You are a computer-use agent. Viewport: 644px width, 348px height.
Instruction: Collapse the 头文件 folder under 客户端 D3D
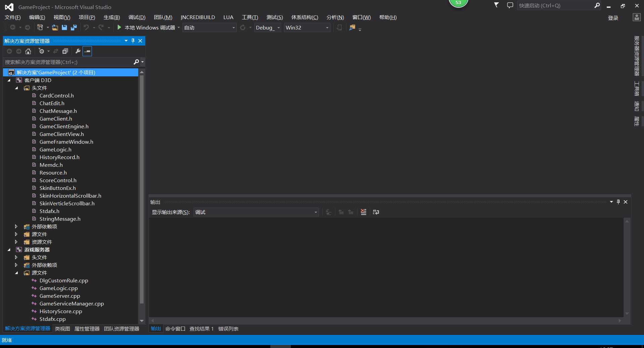click(x=16, y=88)
